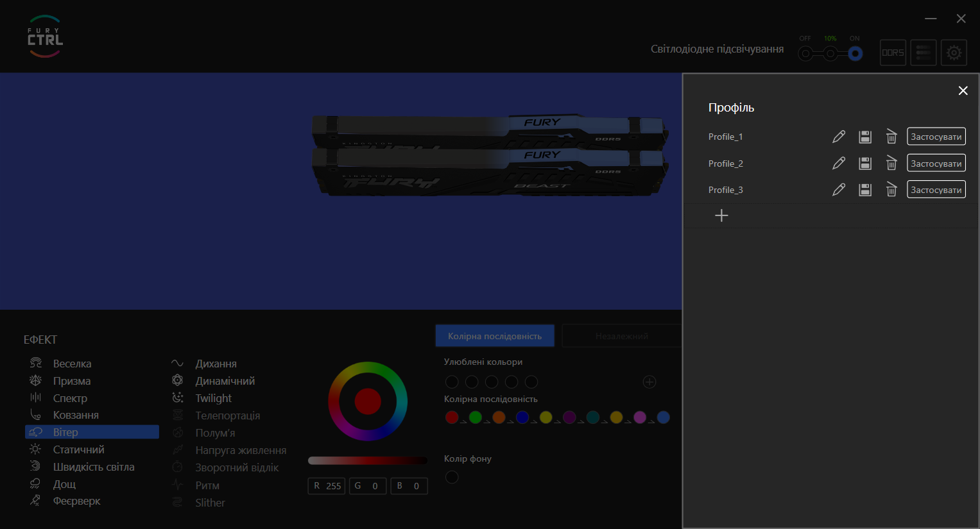Select the green swatch in the color sequence
The width and height of the screenshot is (980, 529).
476,417
